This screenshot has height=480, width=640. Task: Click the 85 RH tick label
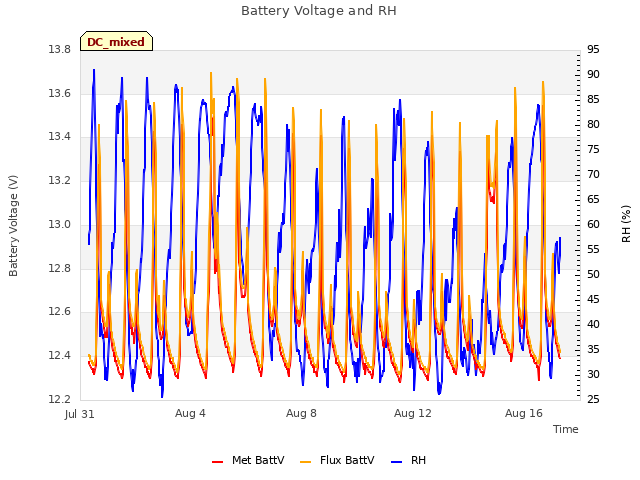(x=593, y=99)
